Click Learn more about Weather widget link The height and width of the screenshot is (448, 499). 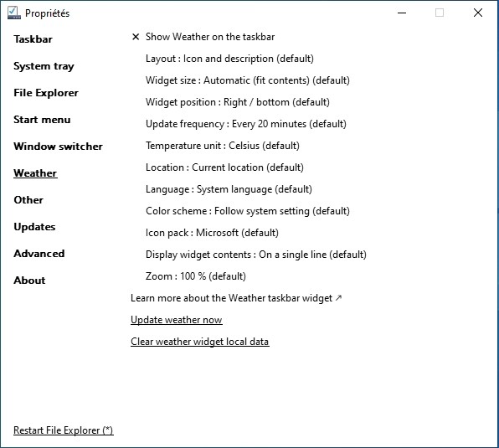pyautogui.click(x=236, y=298)
